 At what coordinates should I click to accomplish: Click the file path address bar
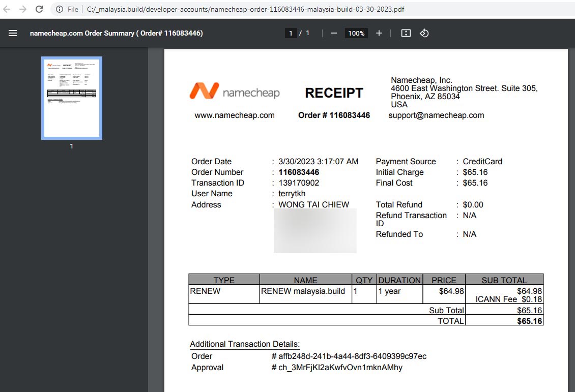point(245,9)
